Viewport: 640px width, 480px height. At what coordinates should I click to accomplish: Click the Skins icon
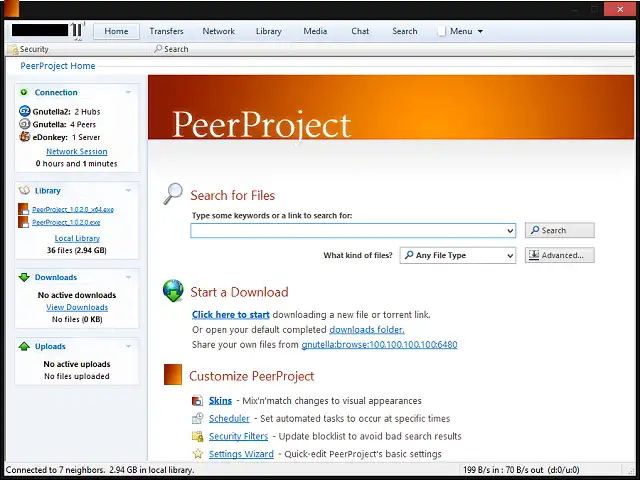197,400
